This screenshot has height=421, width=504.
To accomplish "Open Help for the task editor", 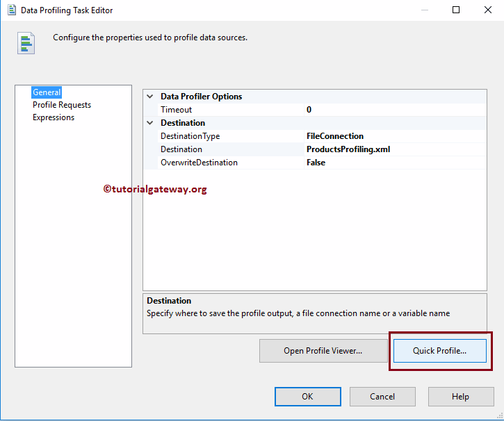I will pyautogui.click(x=461, y=397).
